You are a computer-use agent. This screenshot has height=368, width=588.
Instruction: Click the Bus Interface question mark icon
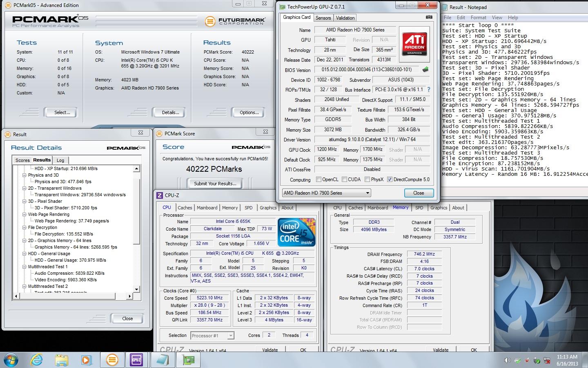tap(429, 90)
